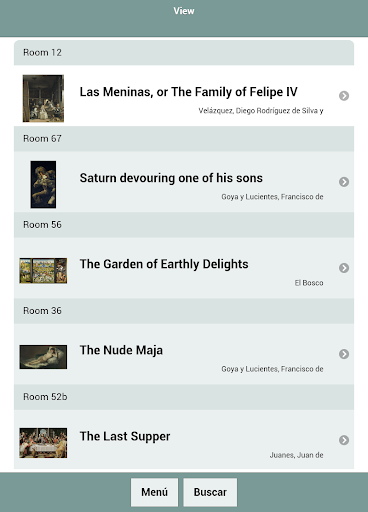Viewport: 368px width, 512px height.
Task: Tap arrow beside Saturn devouring one of his sons
Action: click(x=344, y=182)
